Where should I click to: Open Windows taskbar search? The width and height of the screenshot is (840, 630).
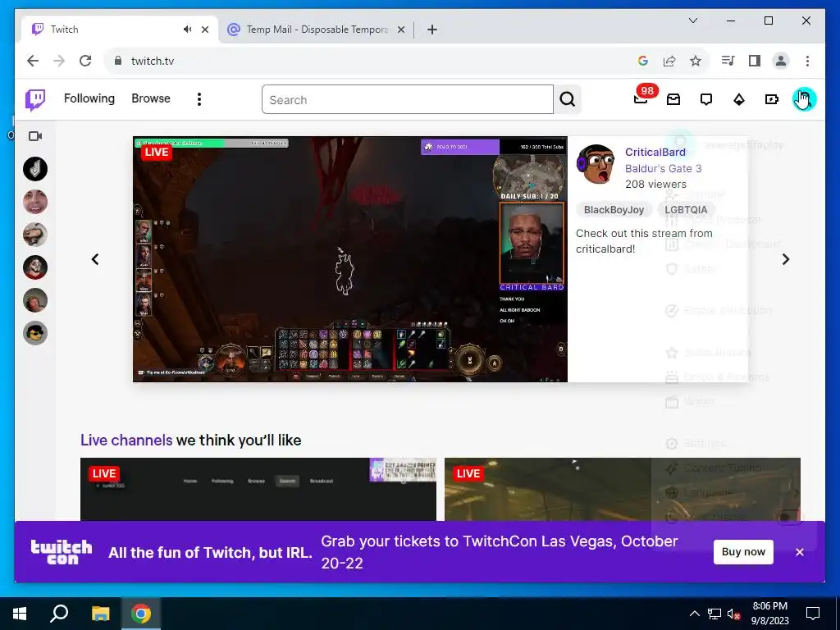(59, 614)
